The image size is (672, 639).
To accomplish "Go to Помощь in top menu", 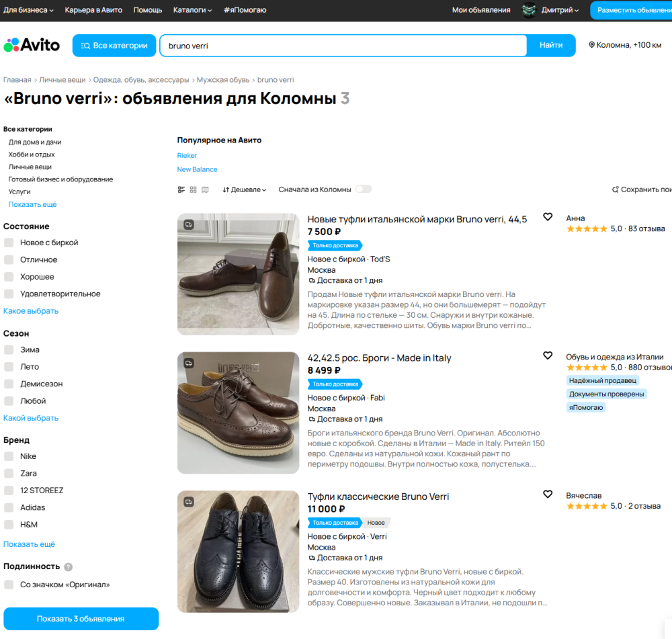I will tap(147, 10).
